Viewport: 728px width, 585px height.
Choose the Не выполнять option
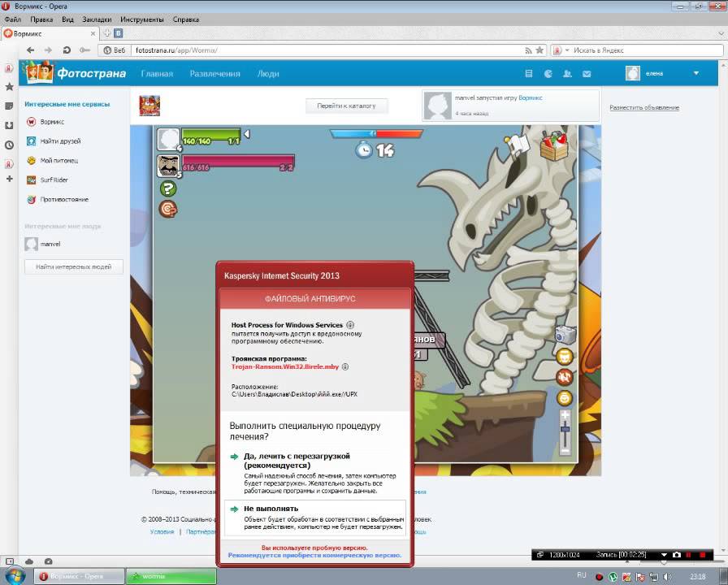click(315, 518)
